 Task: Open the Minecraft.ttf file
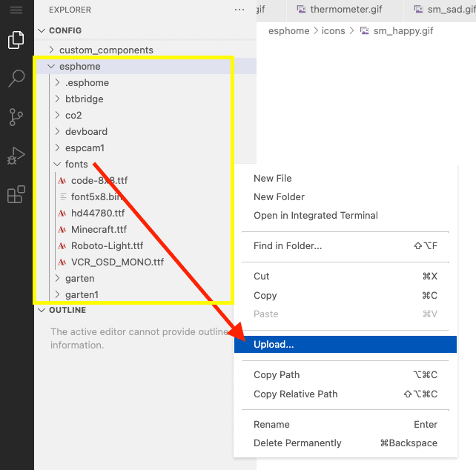pos(99,229)
